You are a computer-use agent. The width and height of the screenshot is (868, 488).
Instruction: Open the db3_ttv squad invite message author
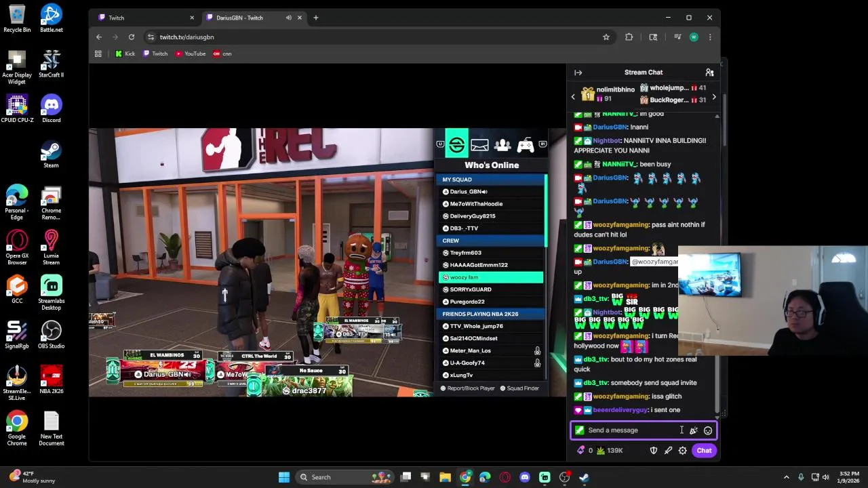(x=596, y=383)
